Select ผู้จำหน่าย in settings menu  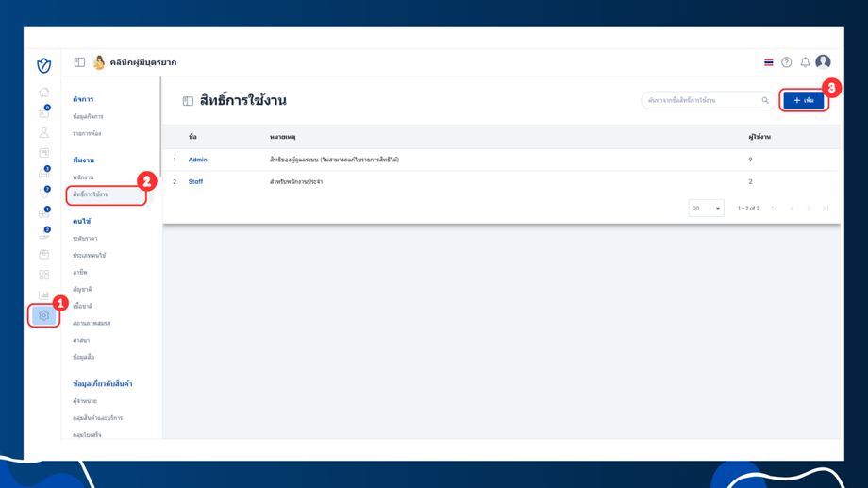(x=85, y=401)
